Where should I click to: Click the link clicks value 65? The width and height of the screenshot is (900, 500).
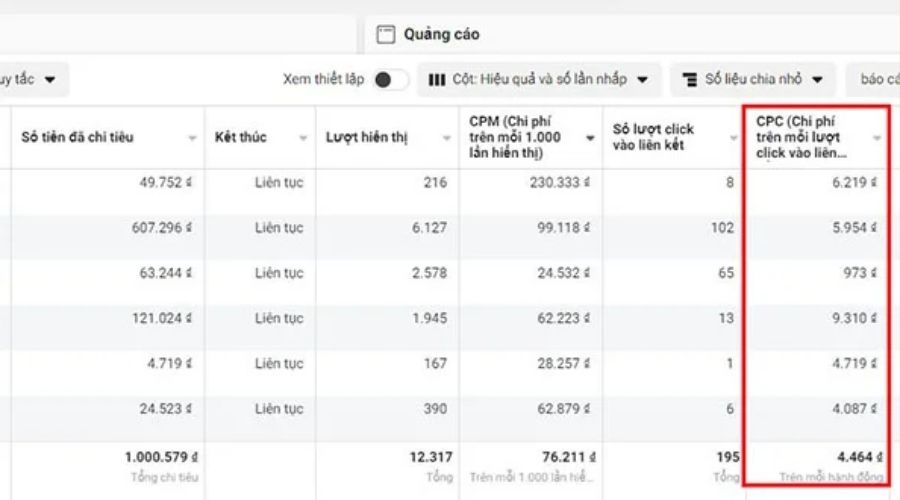[x=726, y=273]
